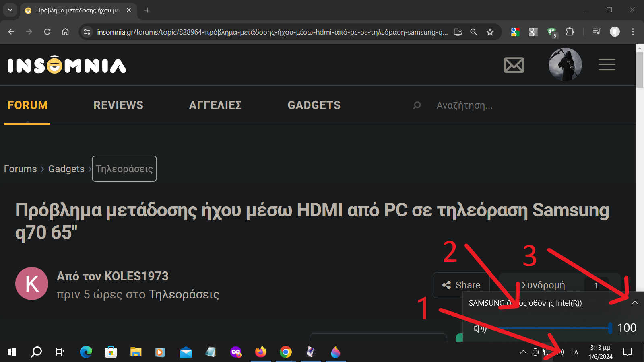The width and height of the screenshot is (644, 362).
Task: Open Chrome's three-dot menu
Action: point(633,32)
